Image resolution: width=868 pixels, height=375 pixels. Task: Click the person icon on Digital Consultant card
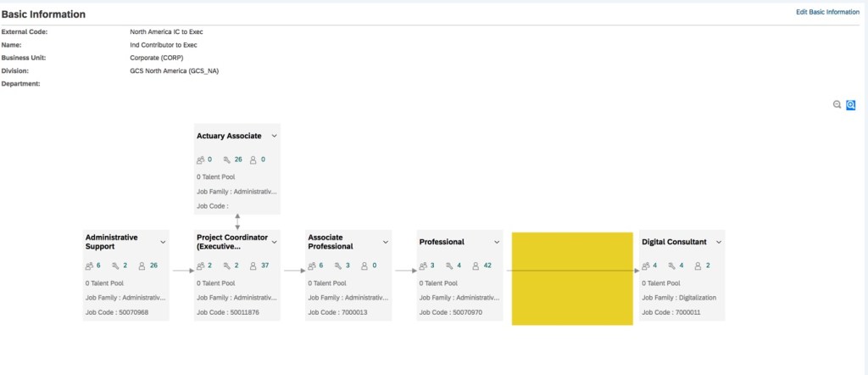tap(698, 266)
